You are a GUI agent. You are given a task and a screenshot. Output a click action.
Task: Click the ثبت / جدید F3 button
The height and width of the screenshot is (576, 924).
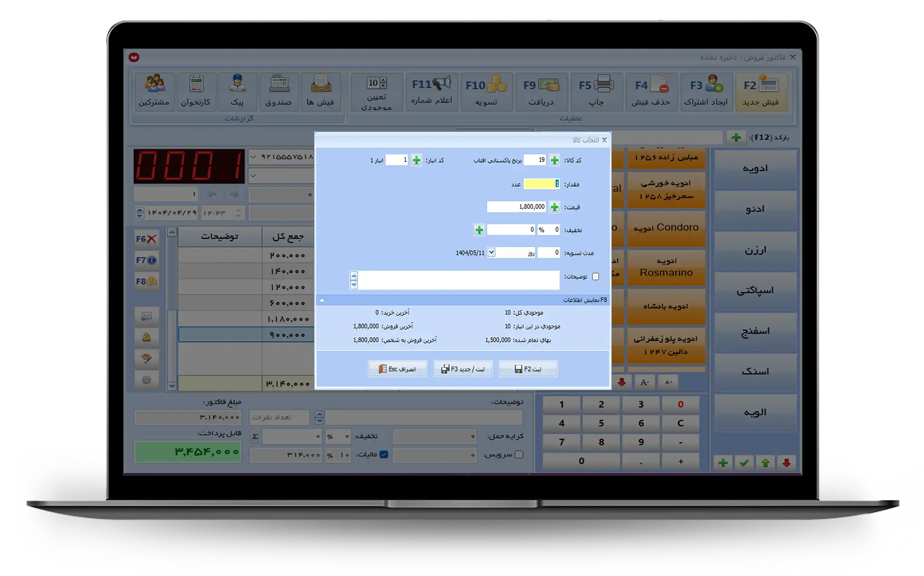click(x=463, y=369)
